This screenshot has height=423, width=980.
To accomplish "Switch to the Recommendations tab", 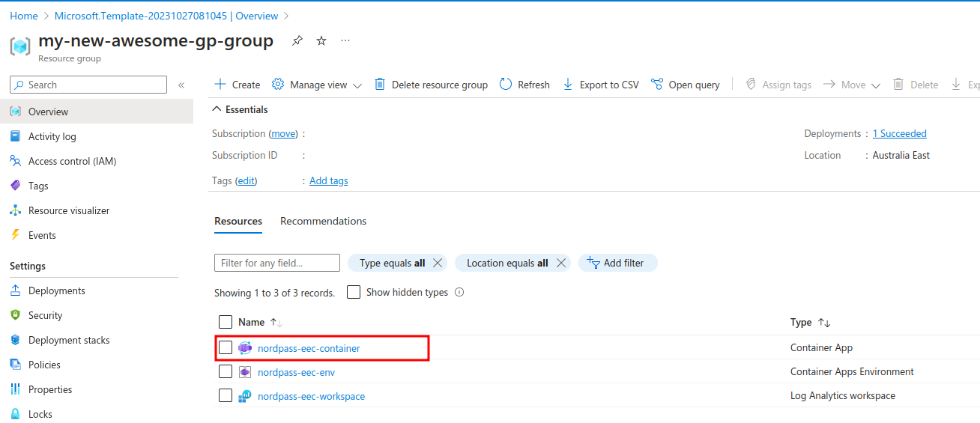I will 324,221.
